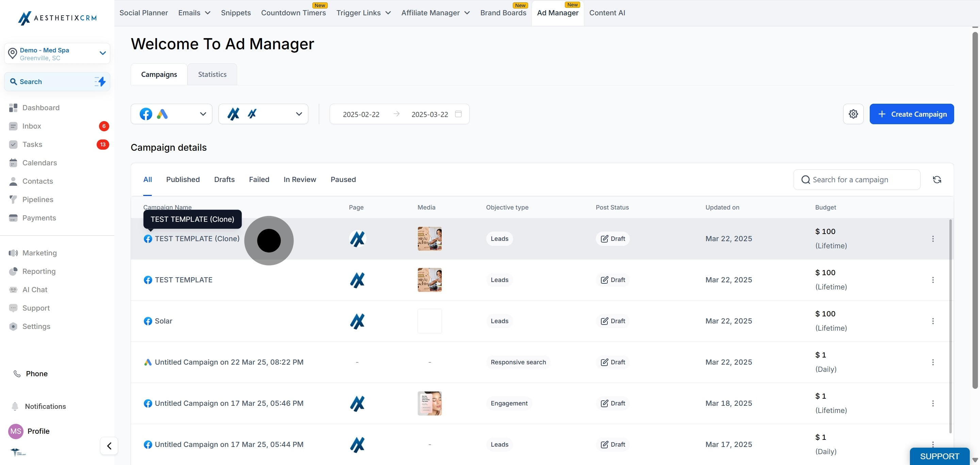The image size is (980, 465).
Task: Switch to the Statistics tab
Action: tap(212, 74)
